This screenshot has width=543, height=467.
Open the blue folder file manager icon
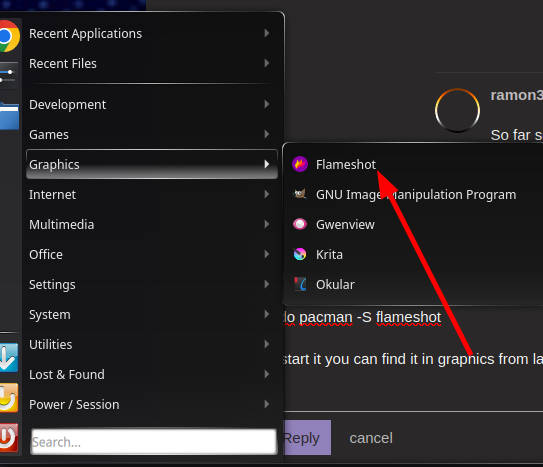[9, 116]
